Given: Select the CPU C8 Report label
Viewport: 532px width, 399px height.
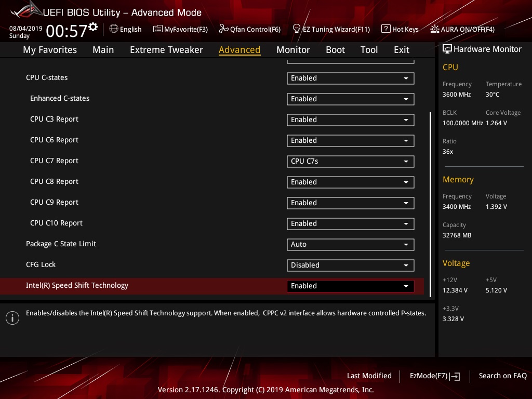Looking at the screenshot, I should click(x=54, y=181).
